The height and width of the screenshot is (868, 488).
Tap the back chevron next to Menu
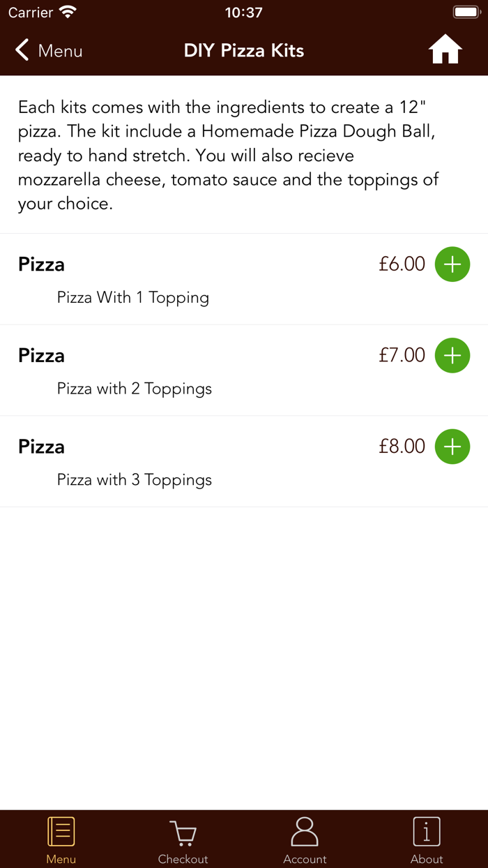coord(21,50)
